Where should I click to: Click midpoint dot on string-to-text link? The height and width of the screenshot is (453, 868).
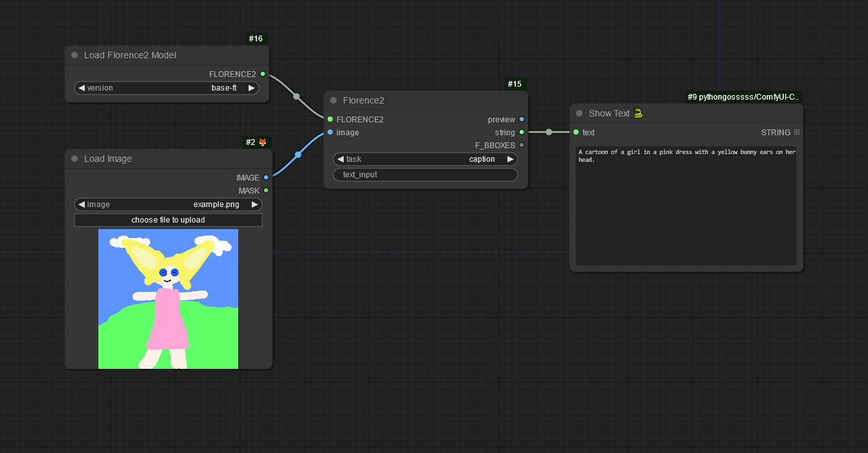pos(549,132)
